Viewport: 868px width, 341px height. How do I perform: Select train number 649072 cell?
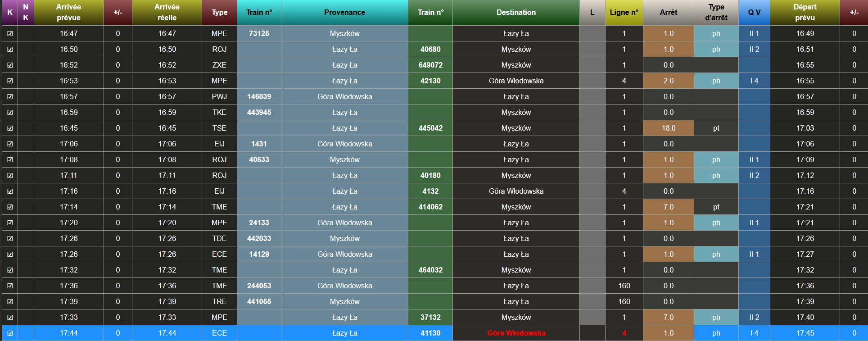[x=430, y=65]
